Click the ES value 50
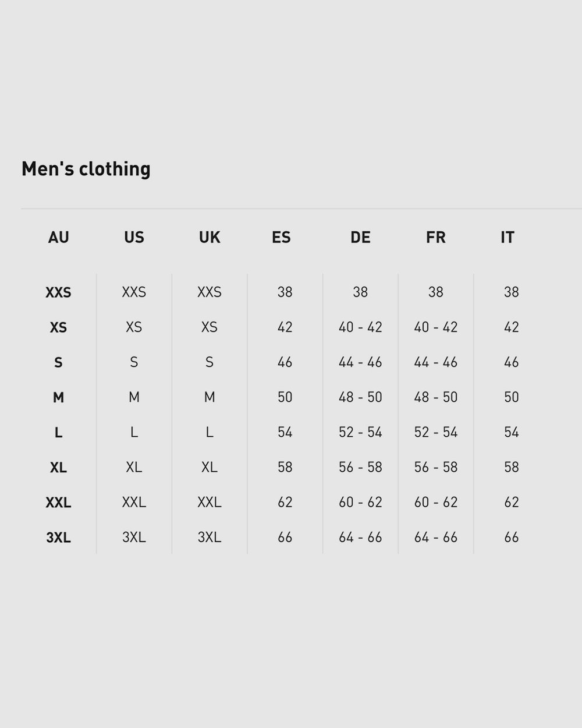The height and width of the screenshot is (728, 582). tap(285, 397)
